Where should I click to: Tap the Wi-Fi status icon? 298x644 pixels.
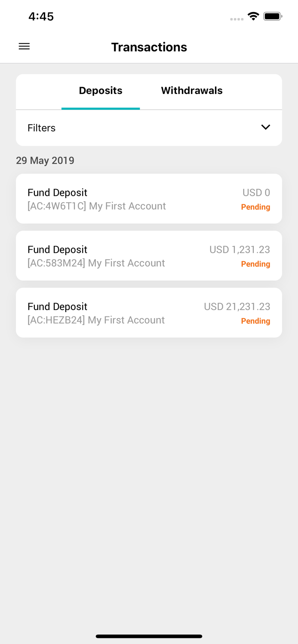253,16
